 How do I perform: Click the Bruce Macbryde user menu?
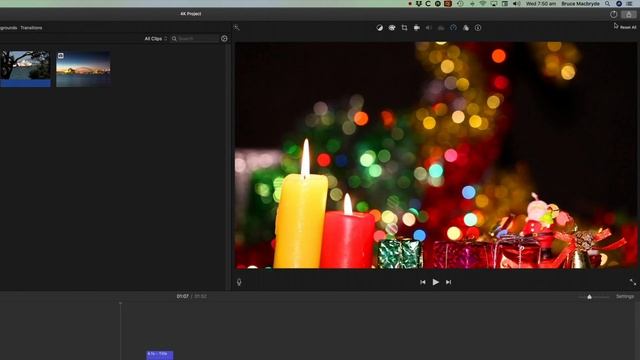coord(580,4)
